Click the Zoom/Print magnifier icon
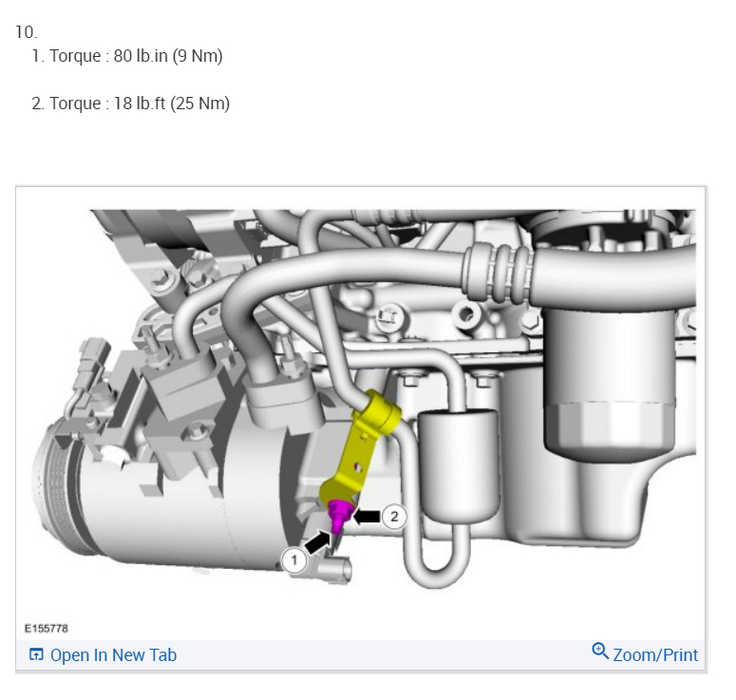 pyautogui.click(x=600, y=652)
